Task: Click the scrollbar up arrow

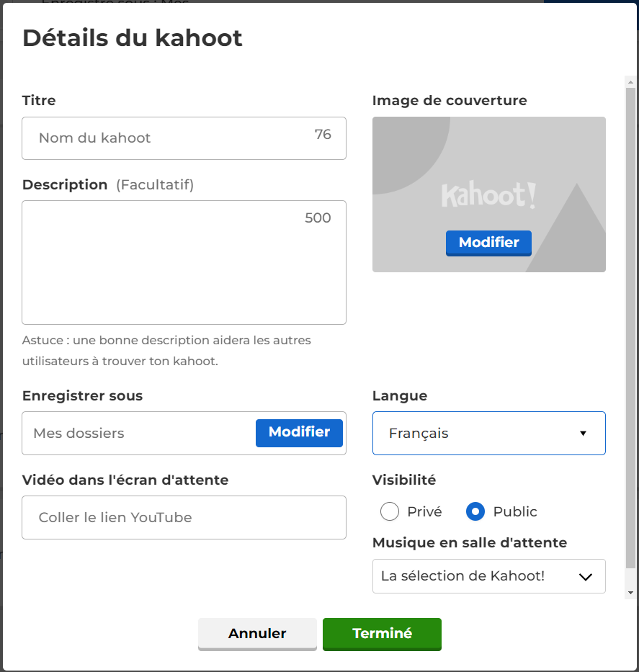Action: coord(630,82)
